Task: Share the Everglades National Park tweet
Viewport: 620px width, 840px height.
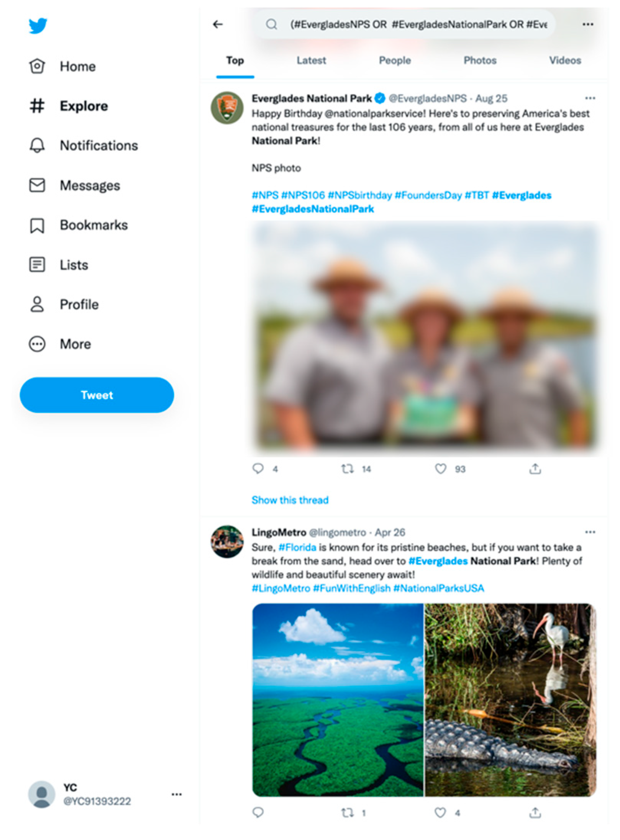Action: tap(535, 468)
